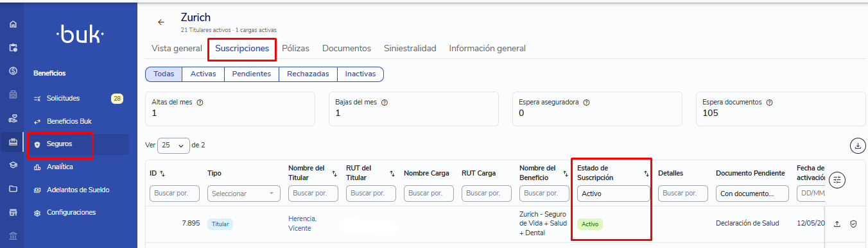Image resolution: width=868 pixels, height=248 pixels.
Task: Open the Tipo Seleccionar dropdown
Action: point(245,194)
